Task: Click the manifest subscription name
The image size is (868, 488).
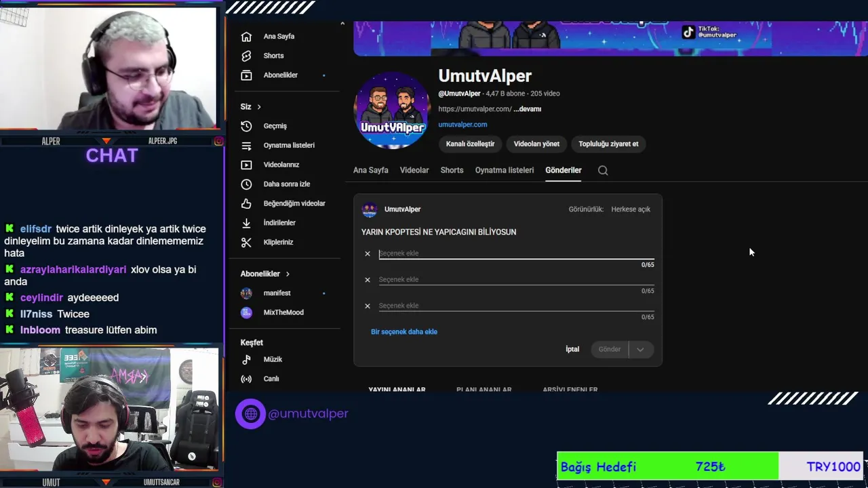Action: 277,293
